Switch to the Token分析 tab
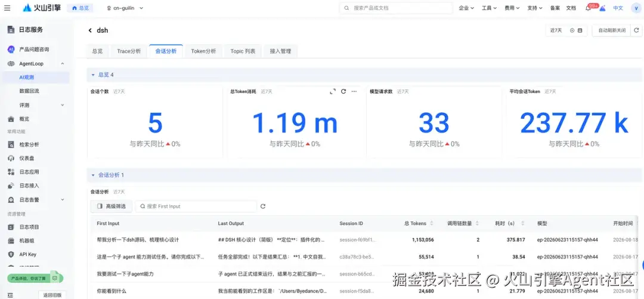 click(x=203, y=51)
